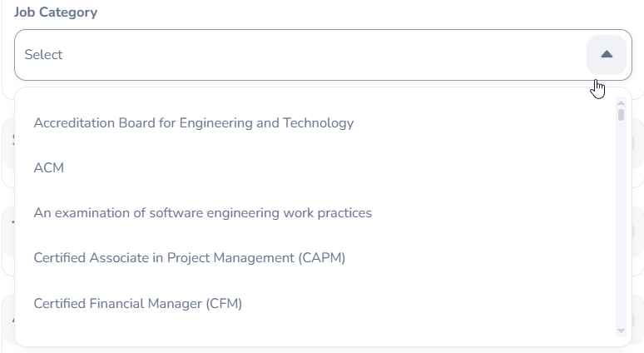The image size is (644, 353).
Task: Click the covered field starting with 'T'
Action: click(x=9, y=226)
